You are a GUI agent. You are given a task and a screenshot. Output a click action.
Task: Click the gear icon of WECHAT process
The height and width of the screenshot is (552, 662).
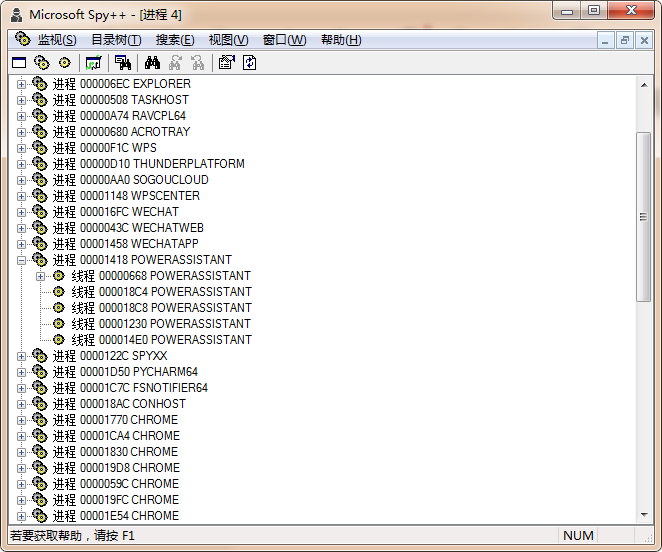tap(40, 212)
